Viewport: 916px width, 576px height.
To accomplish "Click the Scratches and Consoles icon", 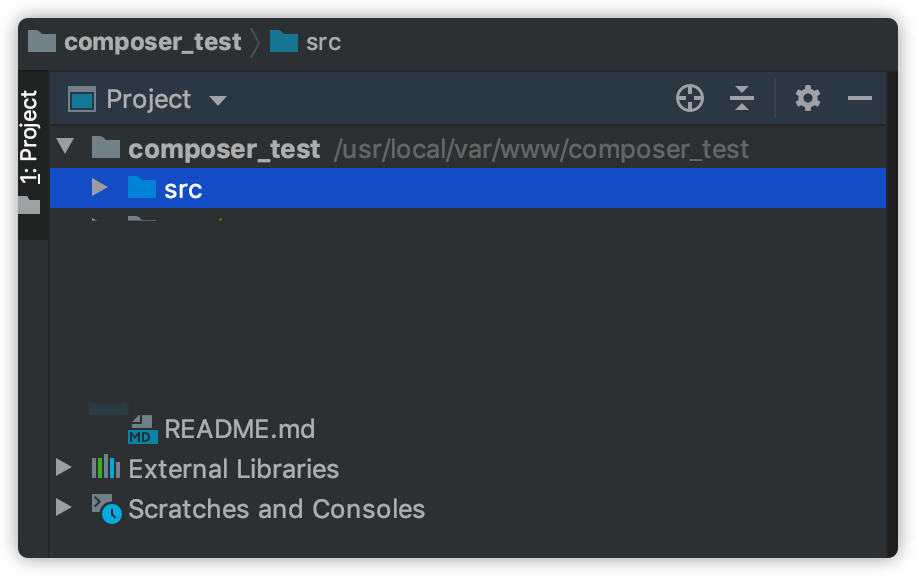I will point(106,508).
